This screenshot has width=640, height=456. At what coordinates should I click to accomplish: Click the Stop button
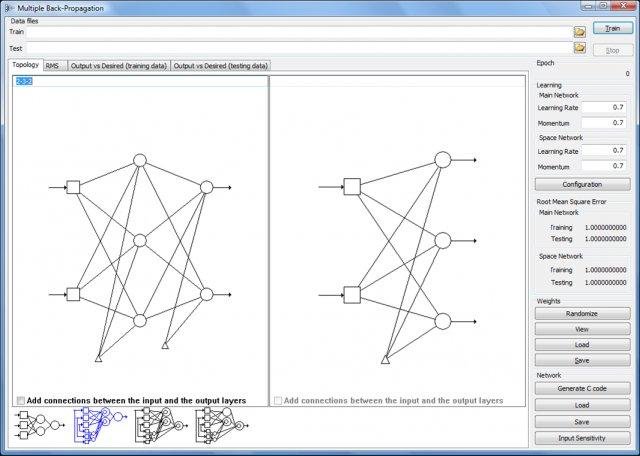coord(613,50)
